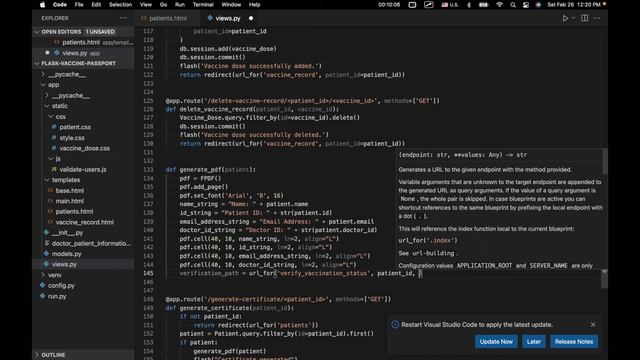Open the run options dropdown arrow
The image size is (640, 360).
573,18
